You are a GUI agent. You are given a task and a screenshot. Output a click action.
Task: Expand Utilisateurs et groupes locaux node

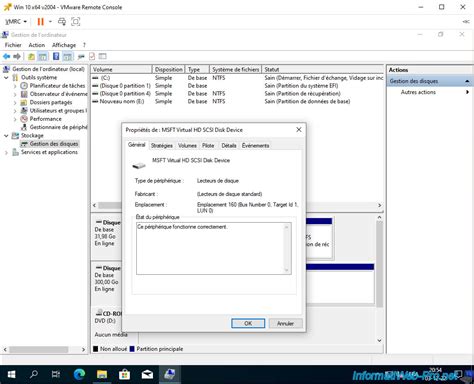pos(15,111)
